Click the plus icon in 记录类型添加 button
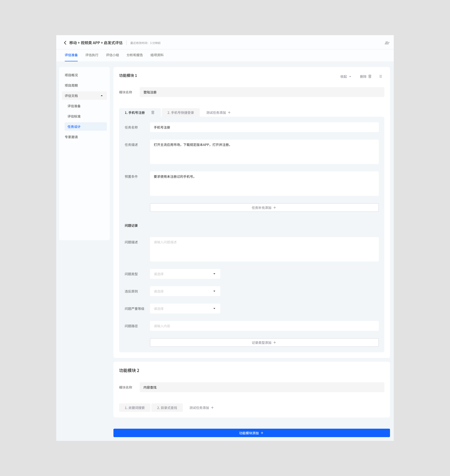Image resolution: width=450 pixels, height=476 pixels. pyautogui.click(x=275, y=343)
